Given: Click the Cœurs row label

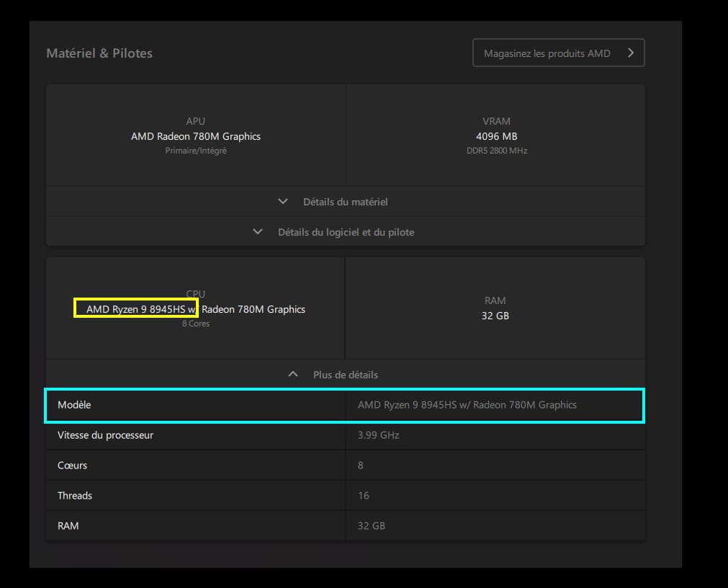Looking at the screenshot, I should click(x=73, y=465).
